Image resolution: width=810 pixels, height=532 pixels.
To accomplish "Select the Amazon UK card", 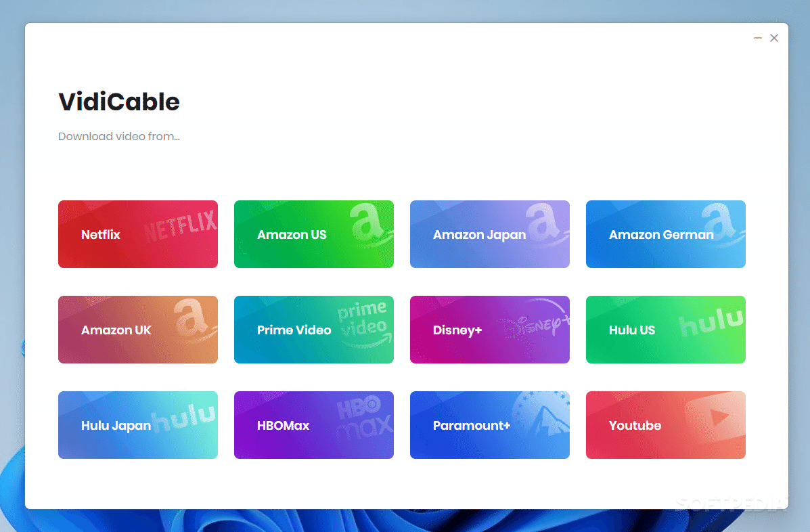I will coord(138,330).
